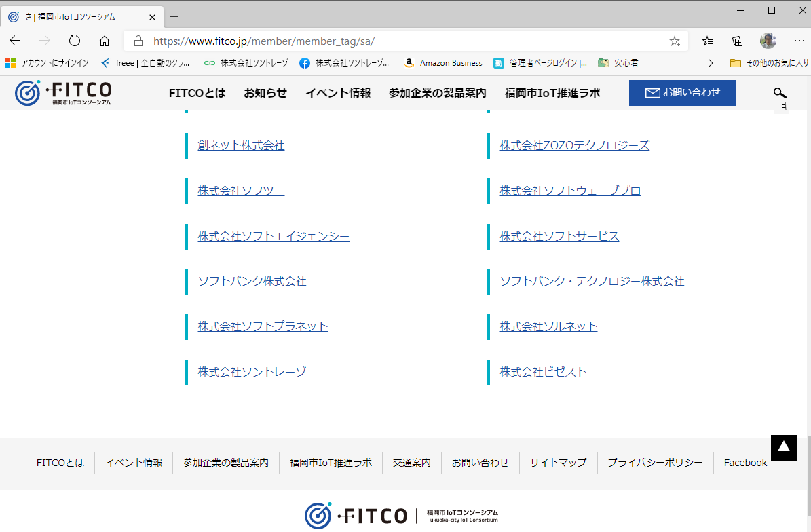Click footer 福岡市IoT推進ラボ link
811x532 pixels.
click(331, 463)
